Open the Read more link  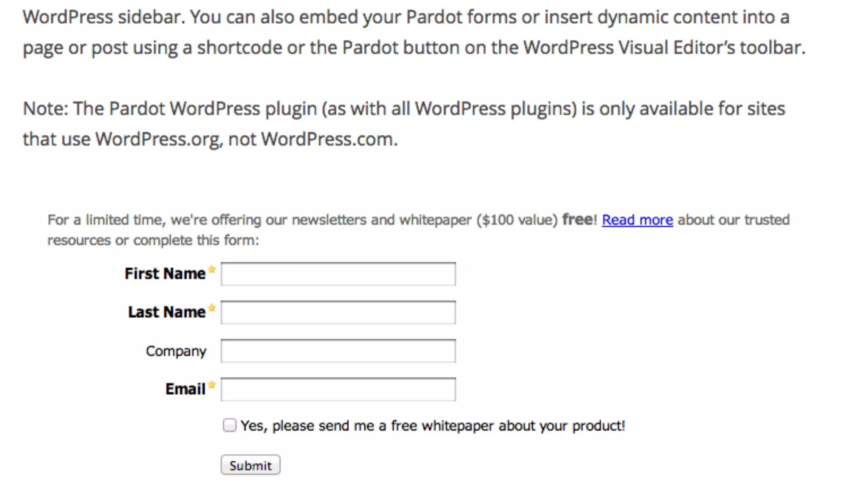[637, 220]
